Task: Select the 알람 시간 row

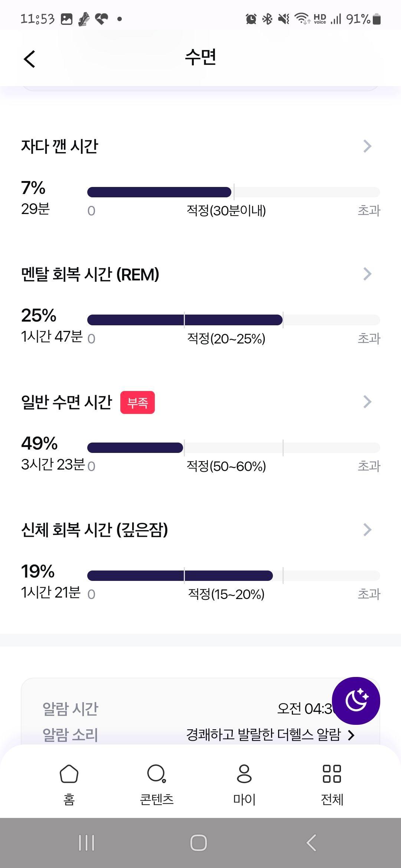Action: point(200,708)
